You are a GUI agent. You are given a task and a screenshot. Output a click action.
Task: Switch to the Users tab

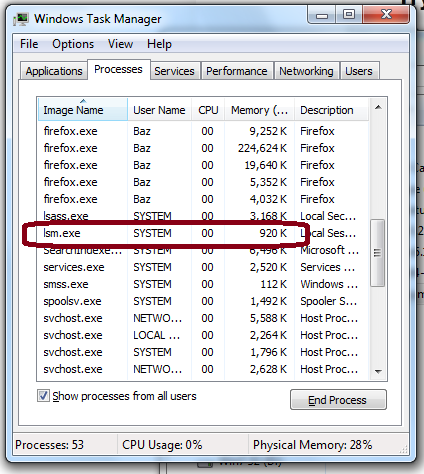pyautogui.click(x=359, y=71)
